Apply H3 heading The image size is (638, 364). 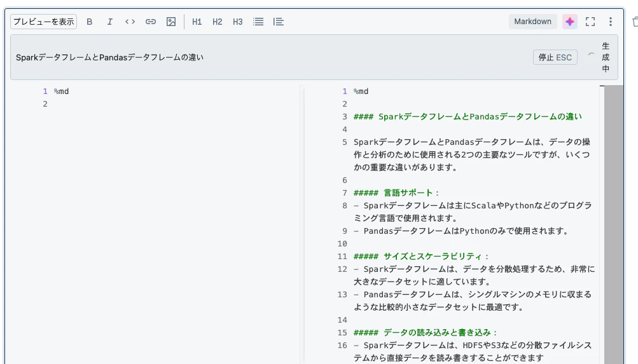pyautogui.click(x=238, y=22)
